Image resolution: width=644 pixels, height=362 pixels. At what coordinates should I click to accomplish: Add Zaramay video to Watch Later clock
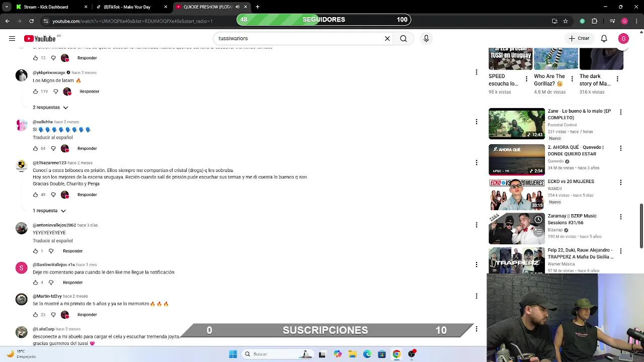538,220
